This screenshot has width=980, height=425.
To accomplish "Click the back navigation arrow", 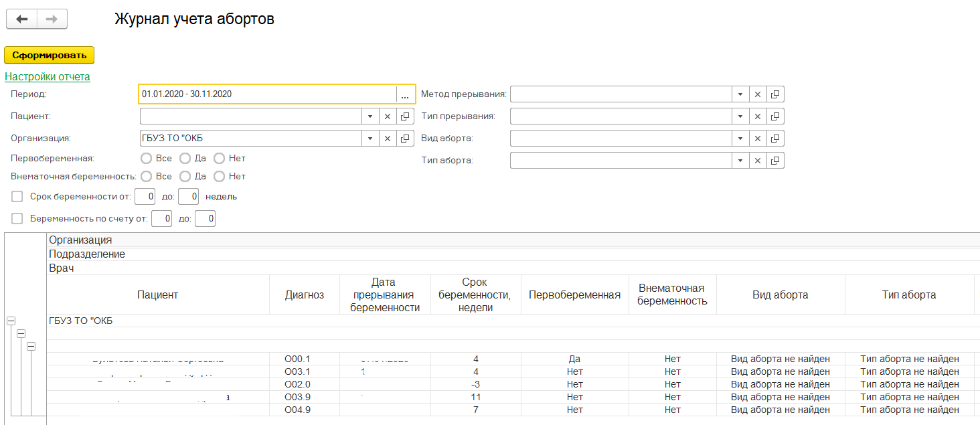I will pyautogui.click(x=21, y=19).
